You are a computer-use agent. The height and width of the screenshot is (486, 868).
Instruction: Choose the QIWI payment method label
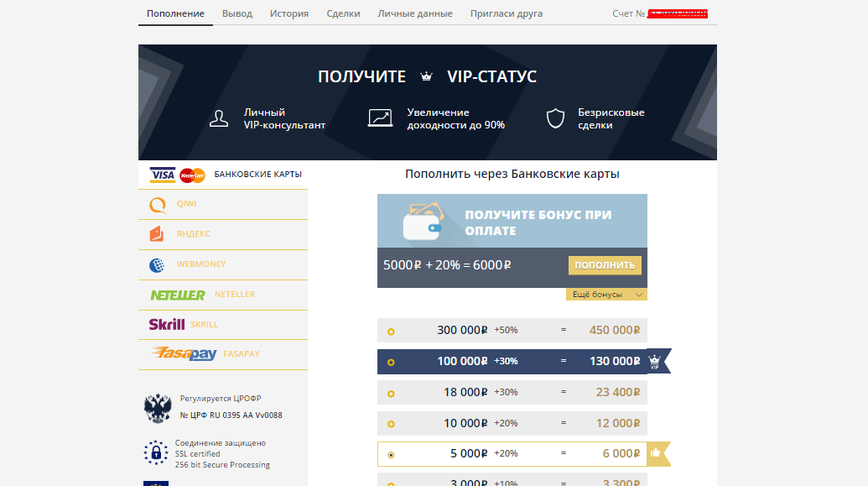coord(186,203)
